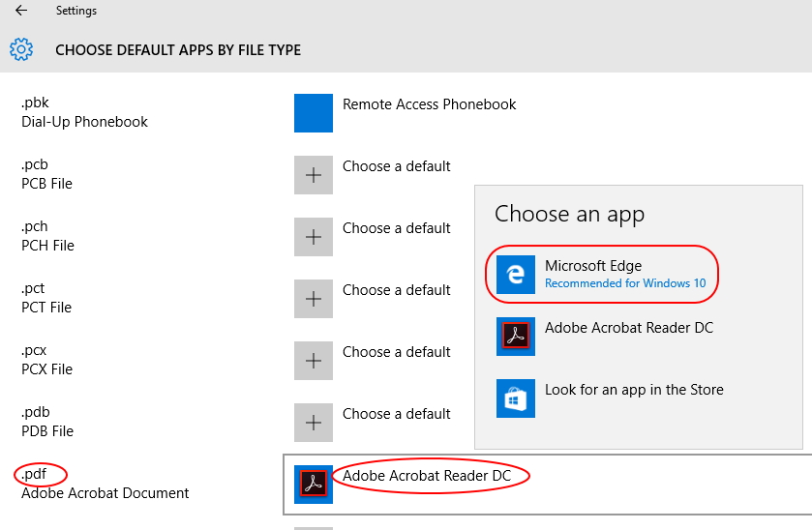The image size is (812, 530).
Task: Open Choose a default for PCB File
Action: pyautogui.click(x=396, y=166)
